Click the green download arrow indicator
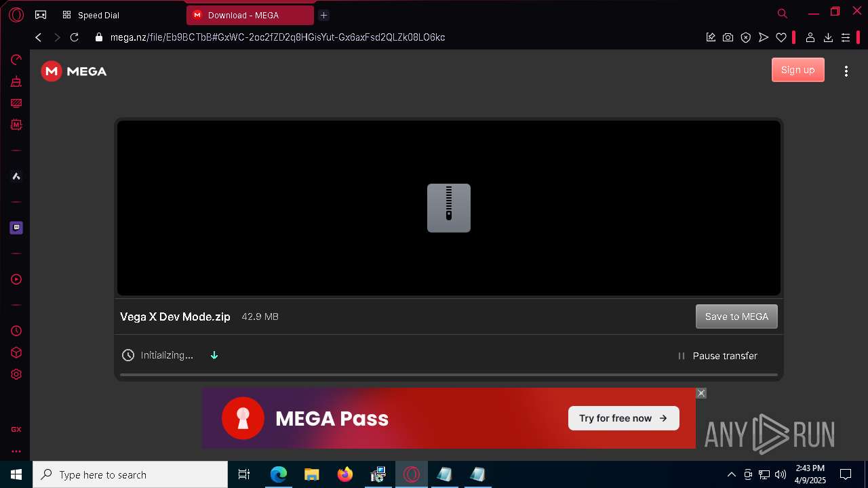Viewport: 868px width, 488px height. 214,355
